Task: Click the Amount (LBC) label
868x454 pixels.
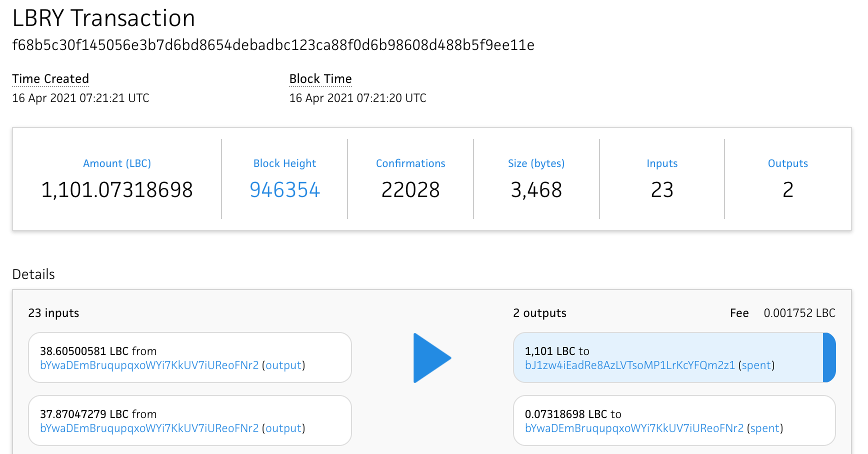Action: click(x=117, y=163)
